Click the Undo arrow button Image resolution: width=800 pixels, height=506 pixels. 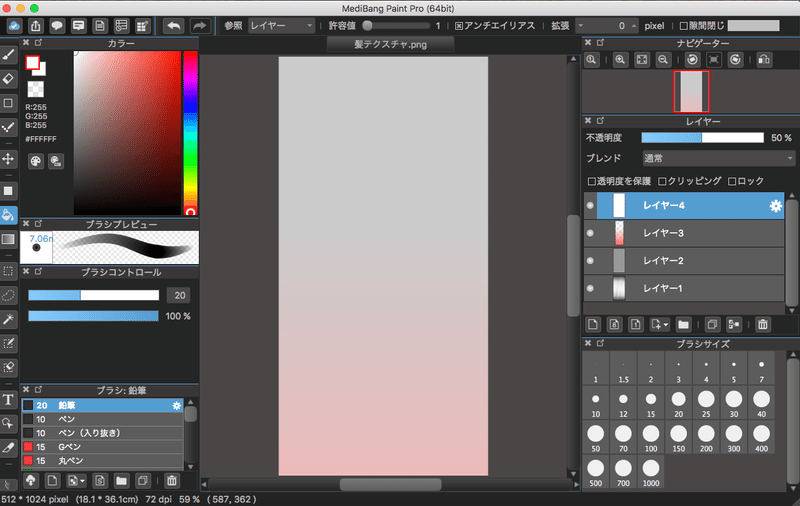tap(174, 26)
